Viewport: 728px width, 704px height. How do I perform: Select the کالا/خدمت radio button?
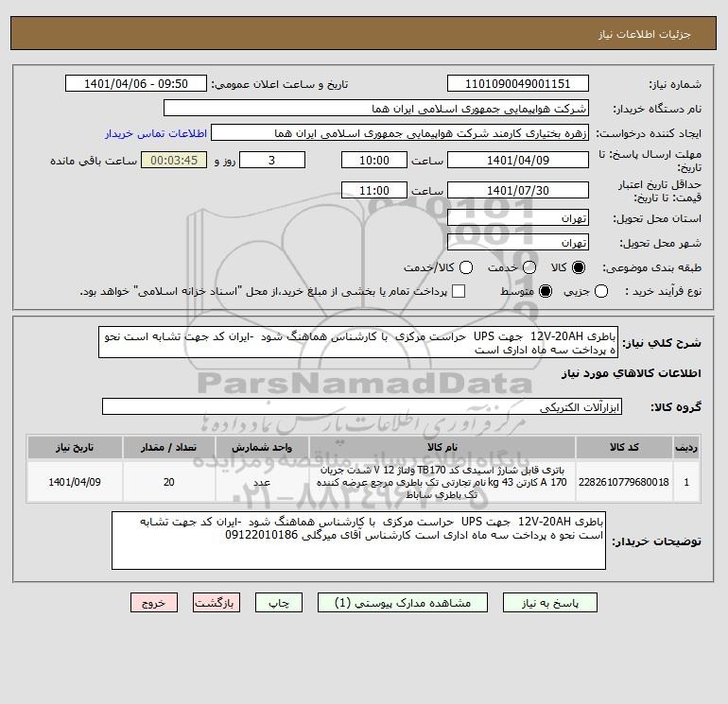pyautogui.click(x=466, y=267)
